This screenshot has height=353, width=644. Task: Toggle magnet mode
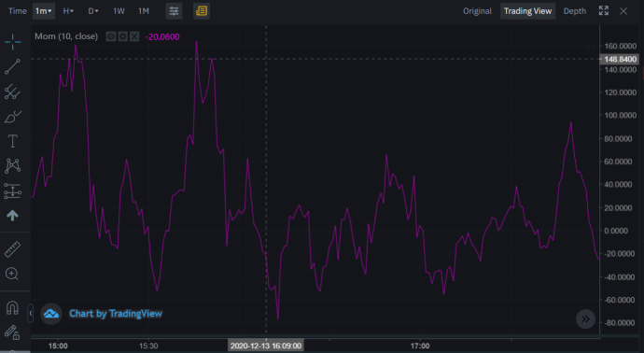pyautogui.click(x=12, y=307)
